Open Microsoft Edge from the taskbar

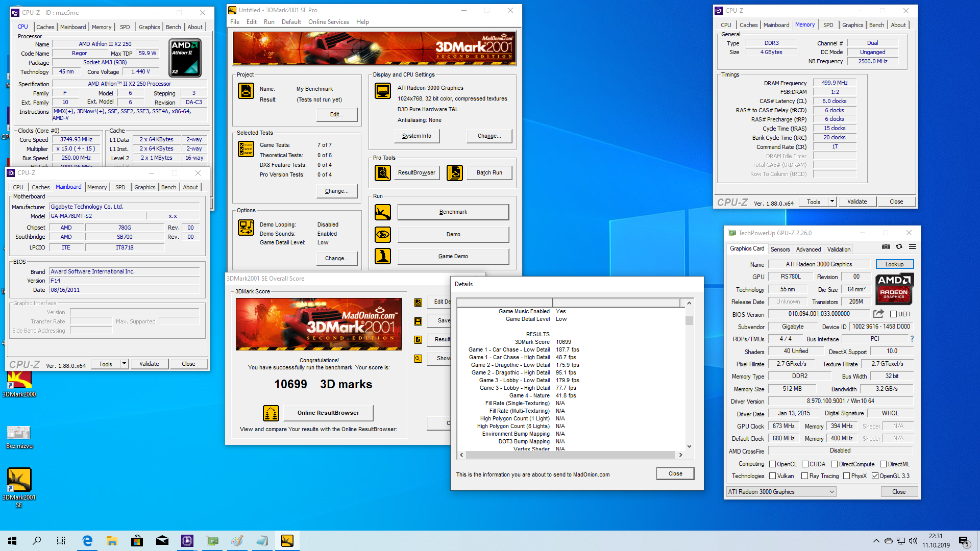pos(87,541)
